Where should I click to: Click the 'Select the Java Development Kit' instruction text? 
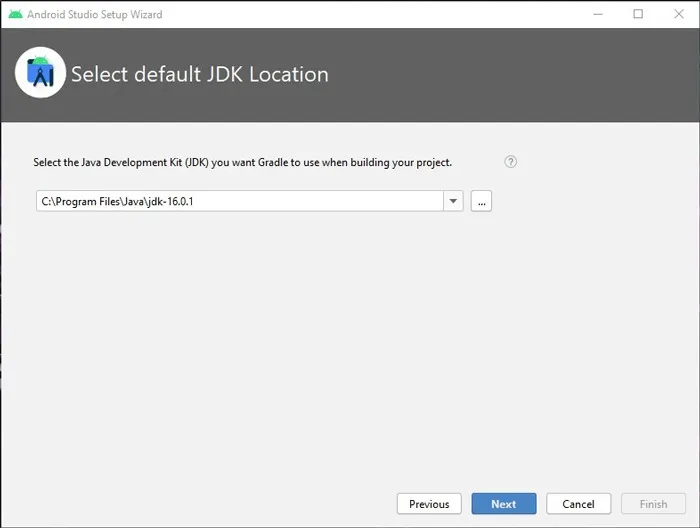242,162
